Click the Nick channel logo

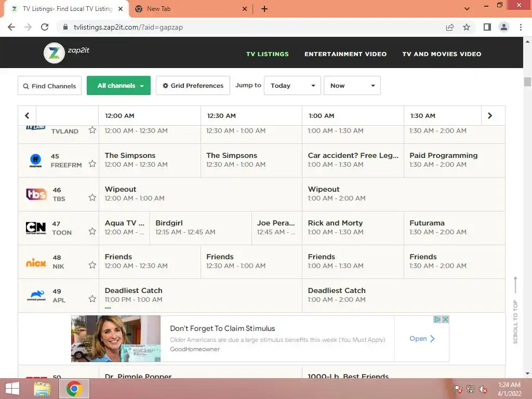tap(36, 262)
